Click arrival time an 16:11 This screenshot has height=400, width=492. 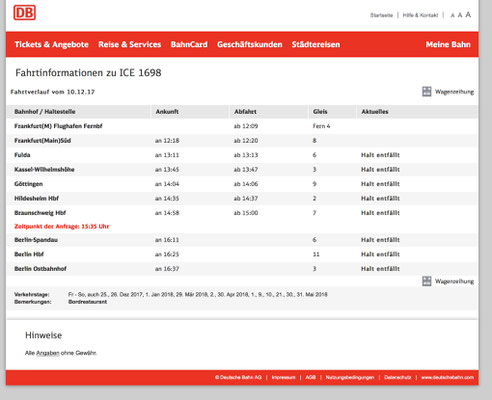(x=167, y=240)
